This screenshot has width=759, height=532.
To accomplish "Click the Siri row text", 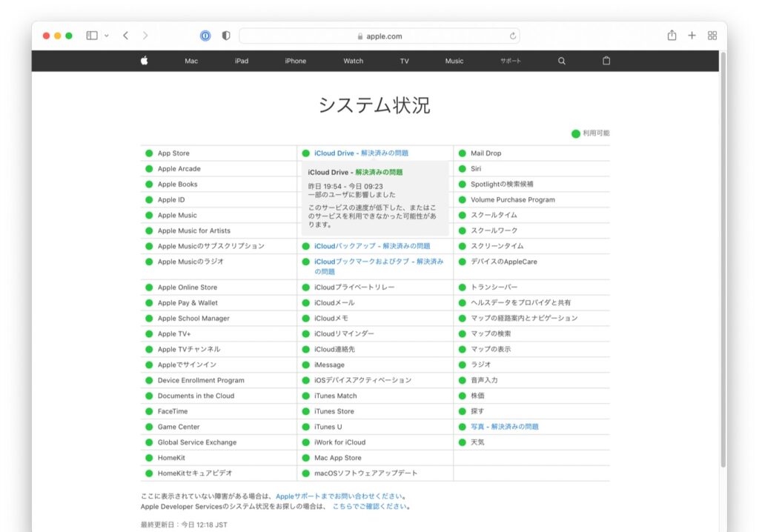I will tap(476, 168).
